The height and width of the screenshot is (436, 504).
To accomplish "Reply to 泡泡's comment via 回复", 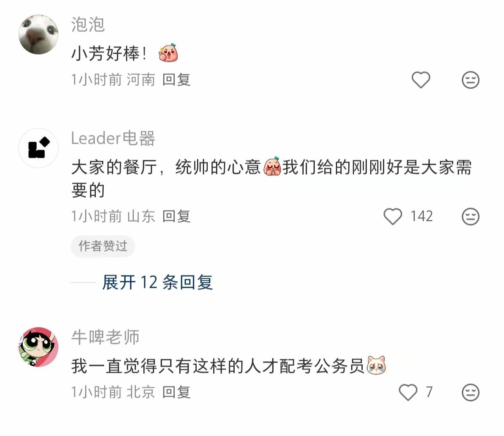I will tap(176, 80).
